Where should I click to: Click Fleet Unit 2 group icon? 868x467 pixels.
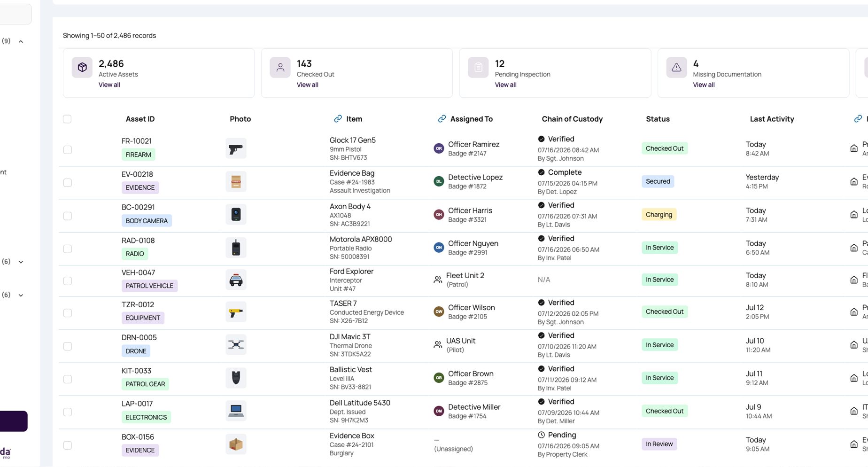(x=438, y=280)
